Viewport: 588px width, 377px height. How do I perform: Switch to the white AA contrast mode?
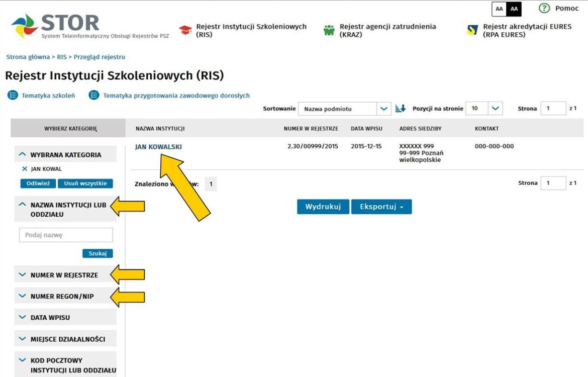pyautogui.click(x=499, y=9)
